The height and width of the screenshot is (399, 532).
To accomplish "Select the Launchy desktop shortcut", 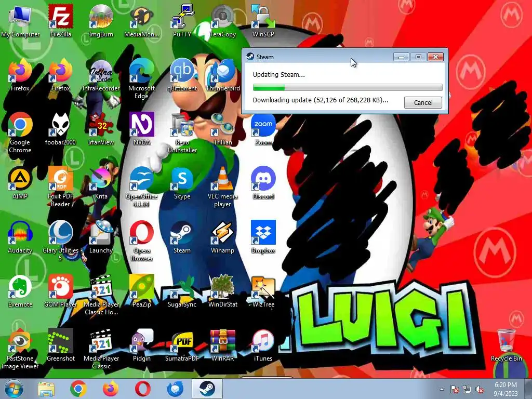I will [101, 237].
